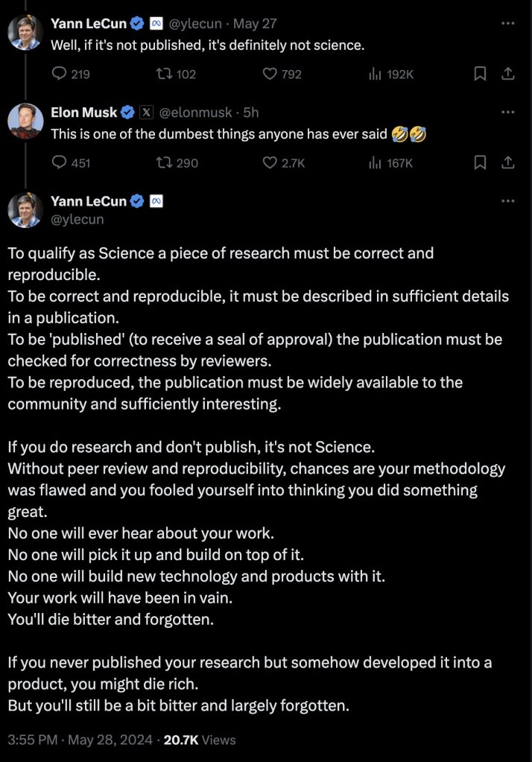Open the @ylecun handle in main tweet
This screenshot has width=532, height=762.
(x=77, y=219)
